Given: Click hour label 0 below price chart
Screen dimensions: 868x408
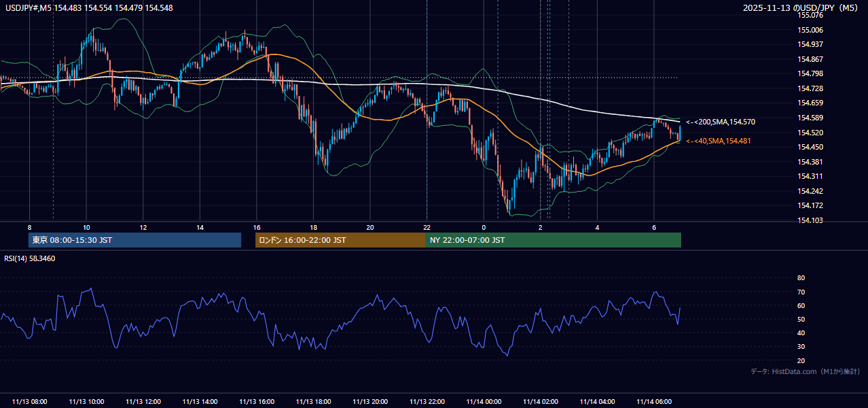Looking at the screenshot, I should [484, 227].
